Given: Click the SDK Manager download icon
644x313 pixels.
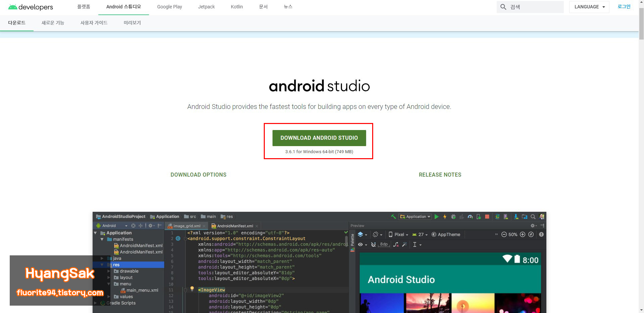Looking at the screenshot, I should tap(516, 217).
